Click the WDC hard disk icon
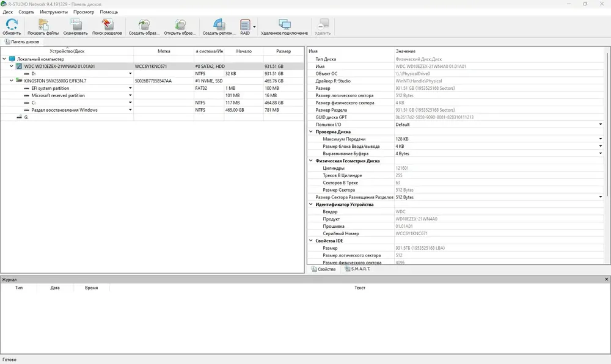The image size is (611, 364). [19, 66]
